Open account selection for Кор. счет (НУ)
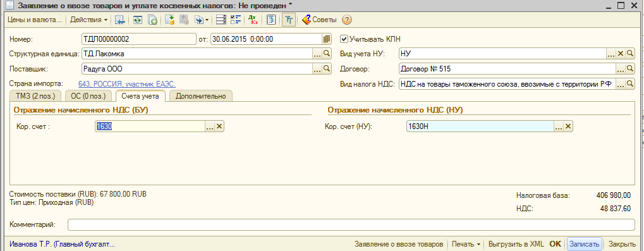 tap(559, 126)
